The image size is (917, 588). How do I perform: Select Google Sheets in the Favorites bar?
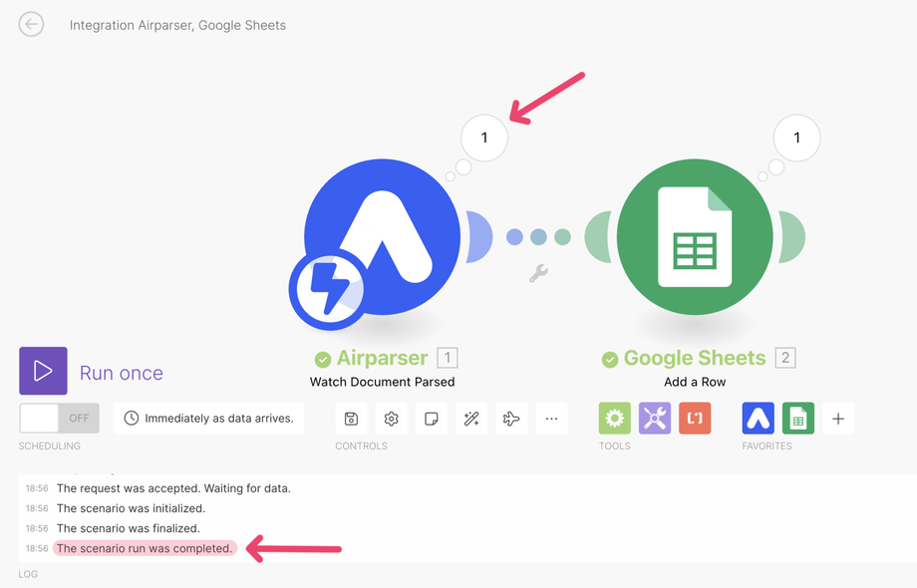tap(798, 419)
